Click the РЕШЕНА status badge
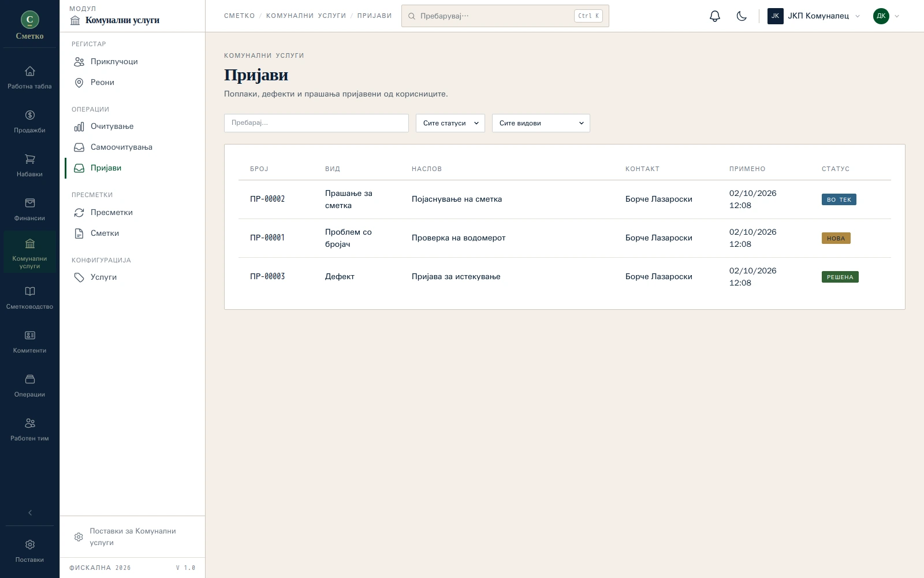 point(840,277)
